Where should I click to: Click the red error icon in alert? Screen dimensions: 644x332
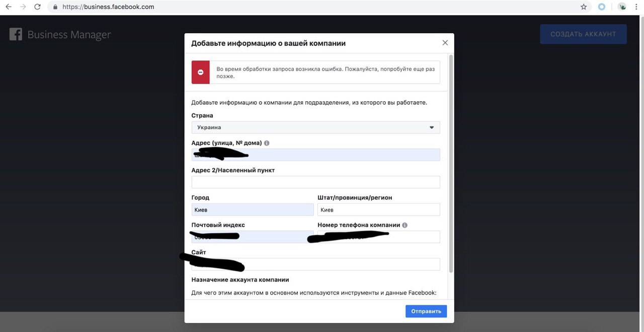point(200,72)
